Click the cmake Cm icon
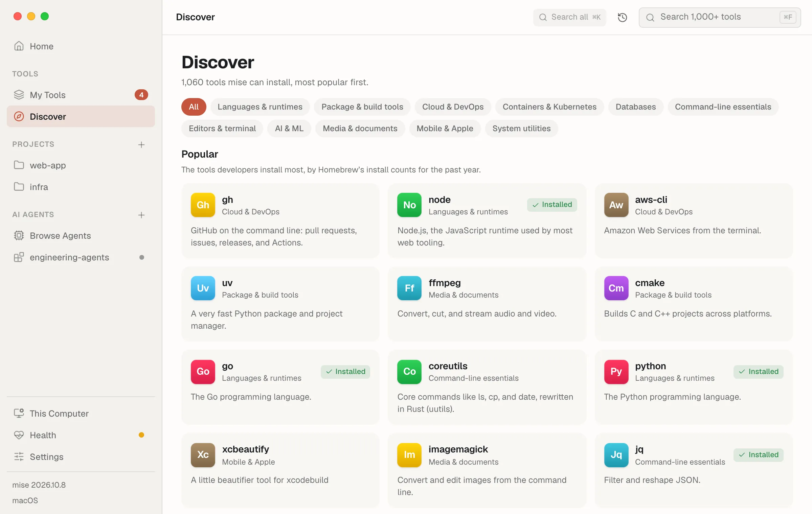This screenshot has width=812, height=514. (x=616, y=288)
